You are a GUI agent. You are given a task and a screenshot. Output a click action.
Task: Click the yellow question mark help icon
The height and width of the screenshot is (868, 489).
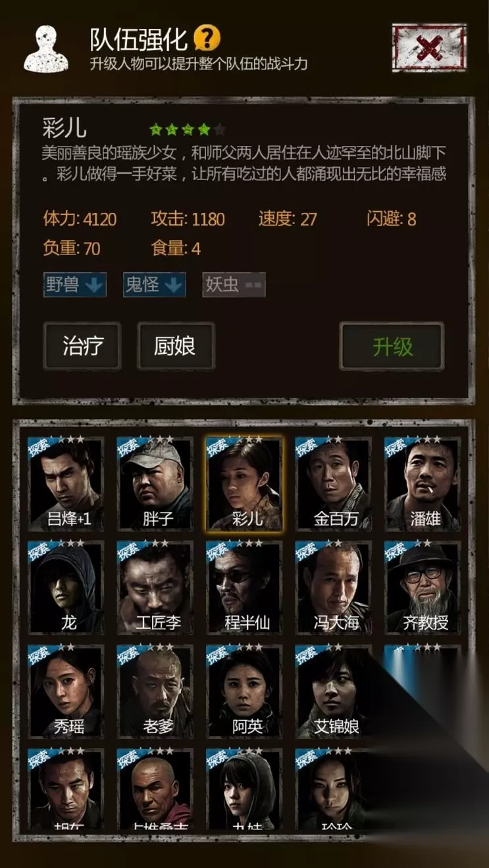(207, 38)
